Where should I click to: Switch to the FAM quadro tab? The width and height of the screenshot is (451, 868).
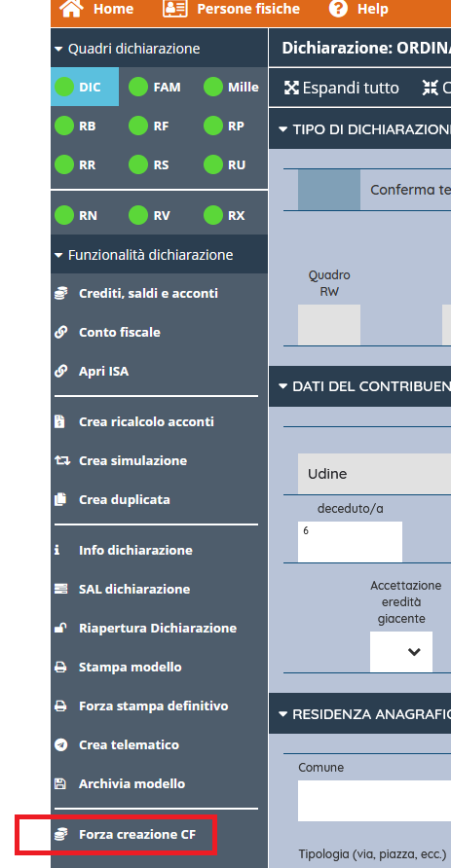pos(155,87)
